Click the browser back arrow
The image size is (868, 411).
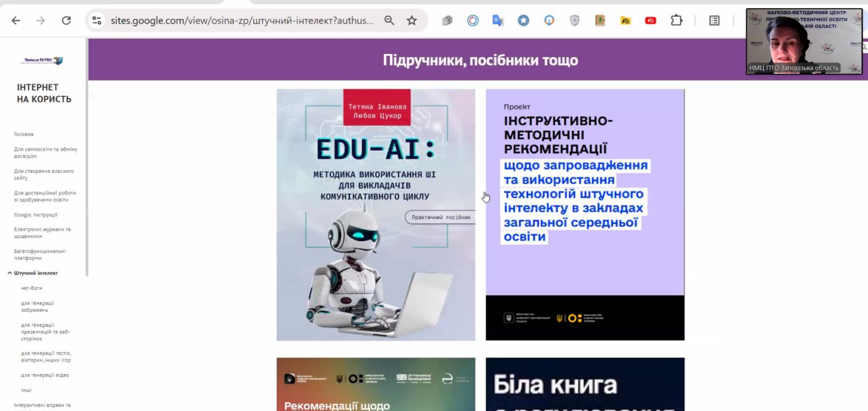point(16,21)
